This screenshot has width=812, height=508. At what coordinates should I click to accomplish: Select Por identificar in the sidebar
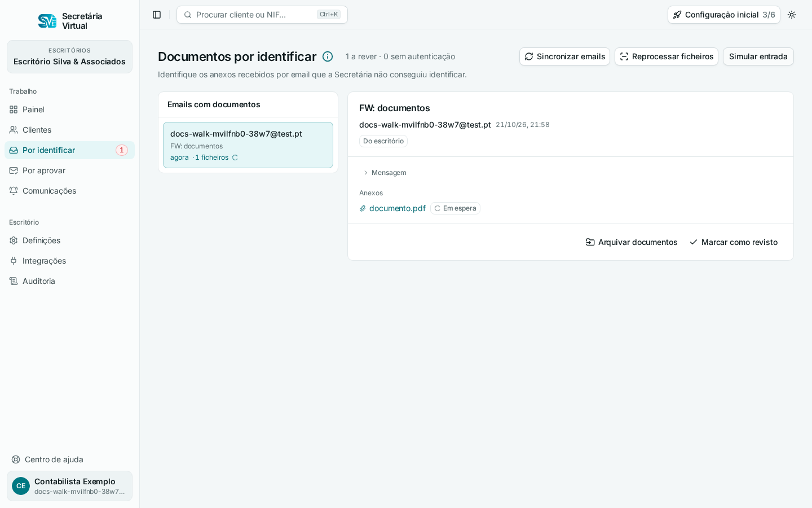click(x=69, y=150)
